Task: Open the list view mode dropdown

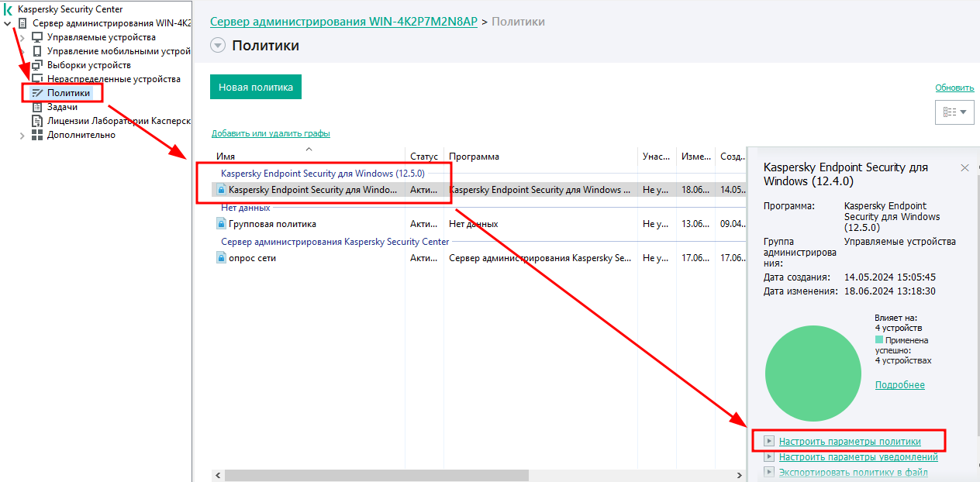Action: [x=954, y=112]
